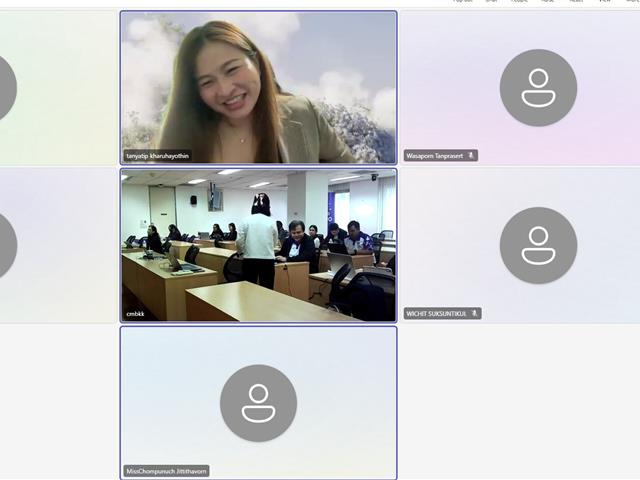
Task: Select the standing woman in cmbkk video
Action: [261, 240]
